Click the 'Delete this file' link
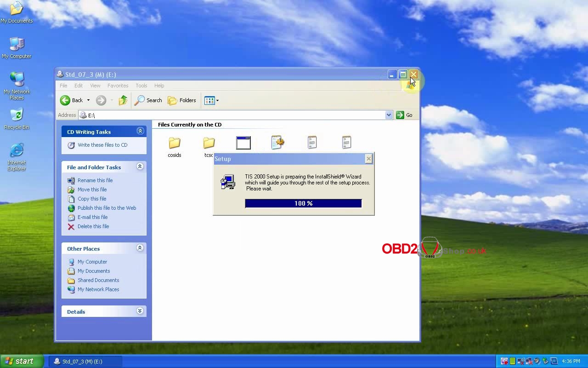Image resolution: width=588 pixels, height=368 pixels. click(93, 226)
